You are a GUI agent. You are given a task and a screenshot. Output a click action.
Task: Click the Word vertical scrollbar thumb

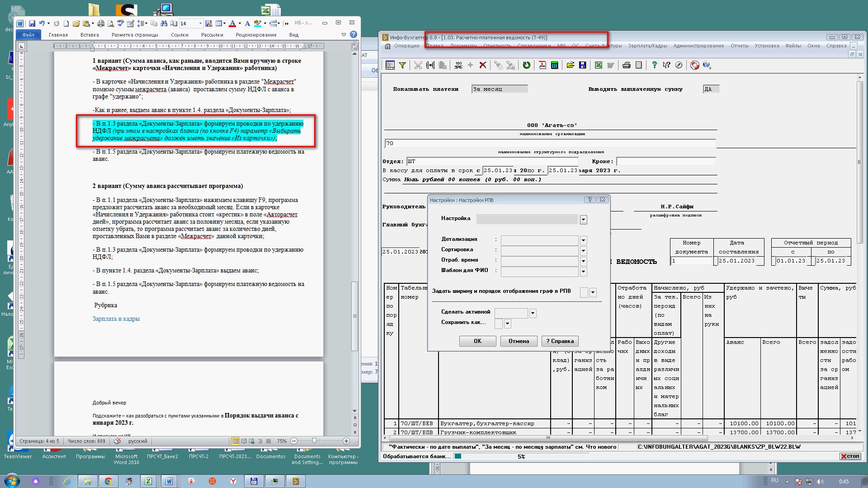pyautogui.click(x=354, y=316)
